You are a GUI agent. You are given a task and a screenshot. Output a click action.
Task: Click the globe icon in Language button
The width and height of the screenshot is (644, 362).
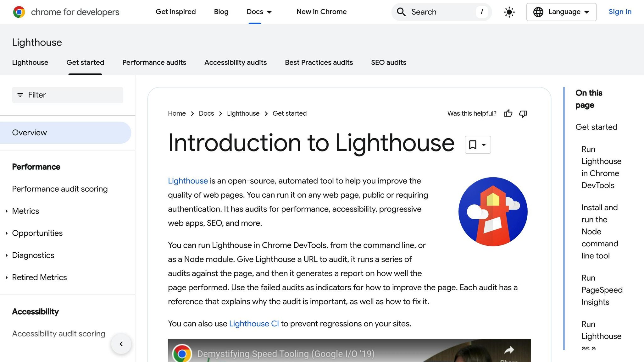click(x=538, y=12)
